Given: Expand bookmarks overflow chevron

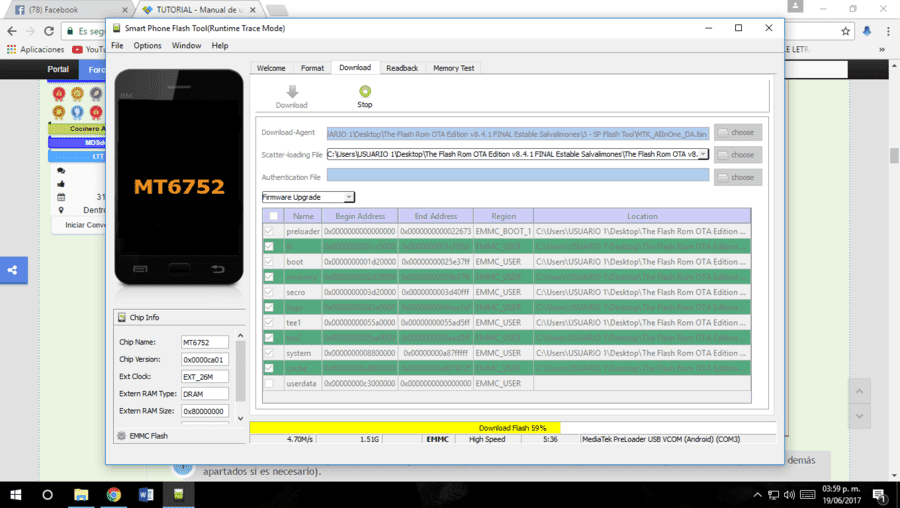Looking at the screenshot, I should 882,49.
